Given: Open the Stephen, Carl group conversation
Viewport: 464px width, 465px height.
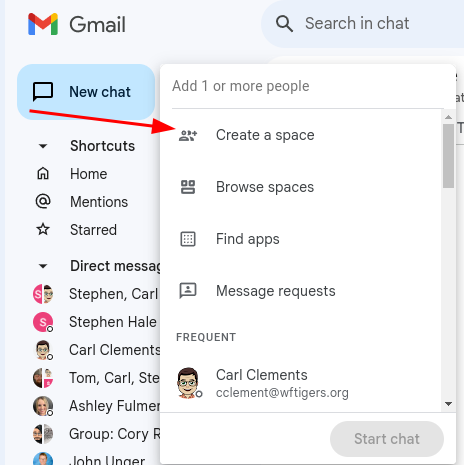Looking at the screenshot, I should [95, 294].
